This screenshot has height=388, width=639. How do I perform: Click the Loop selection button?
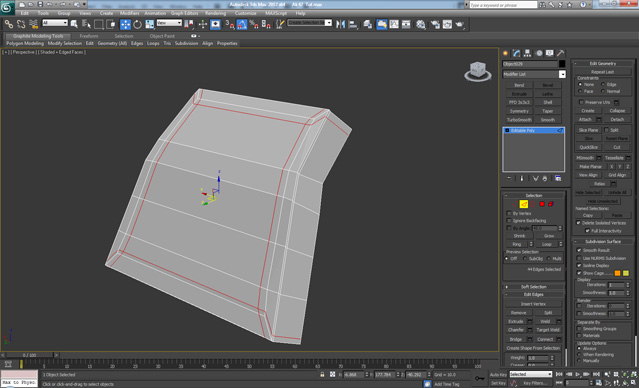(546, 244)
